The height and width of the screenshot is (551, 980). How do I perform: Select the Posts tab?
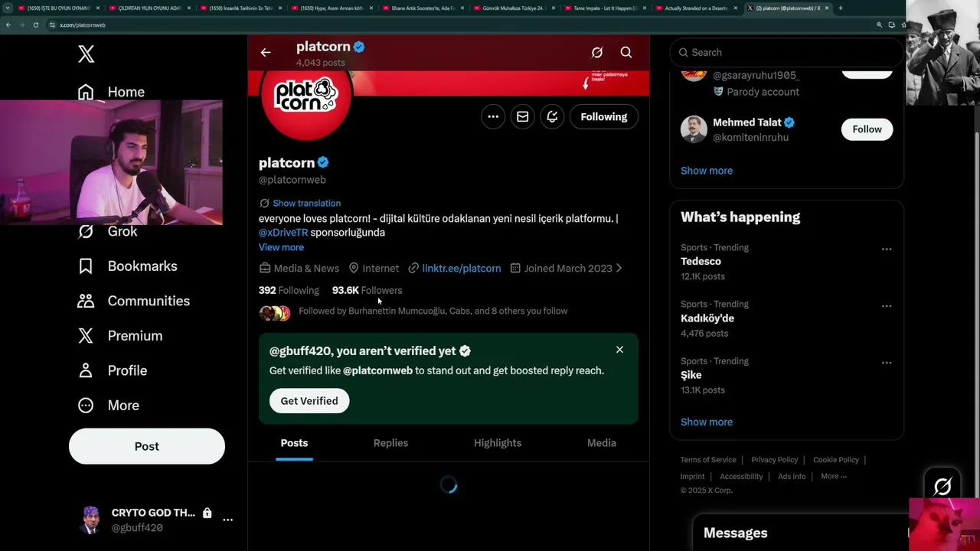click(294, 443)
